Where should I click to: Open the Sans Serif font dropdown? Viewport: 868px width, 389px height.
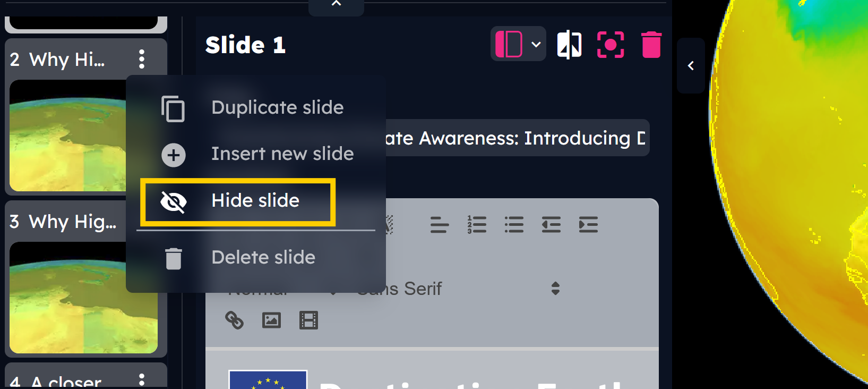coord(457,289)
